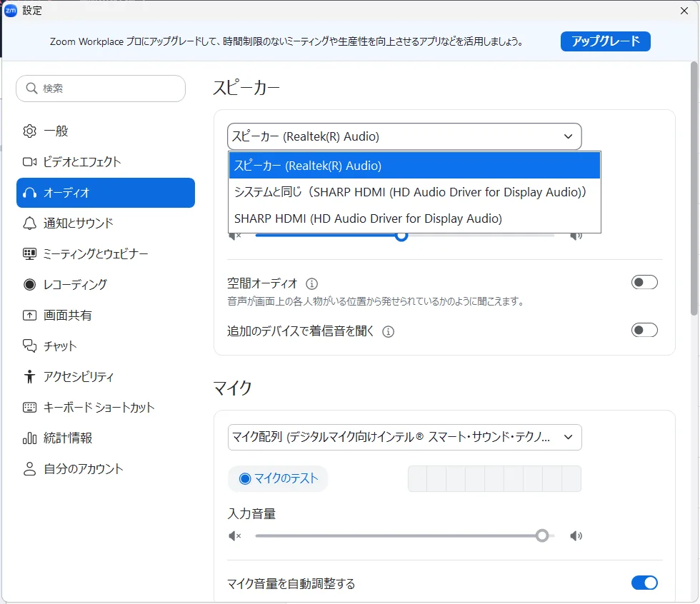Click the microphone level meter bar
The image size is (700, 604).
494,478
